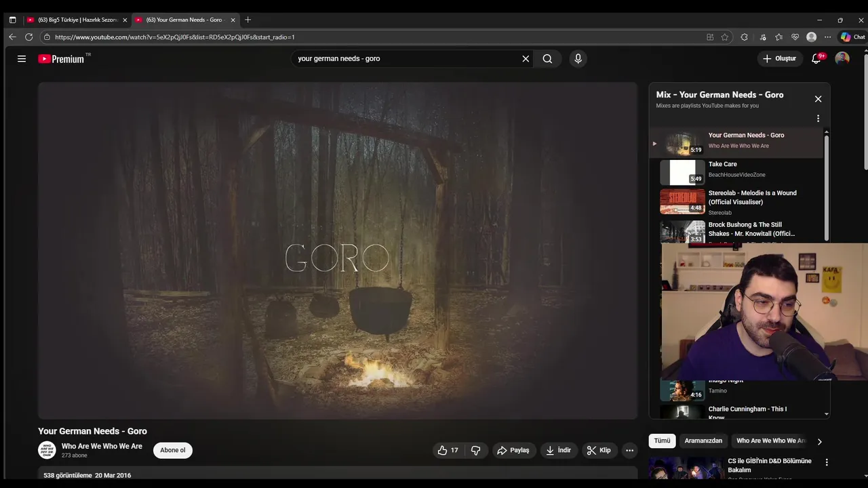Open Who Are We Who We Are channel name
Image resolution: width=868 pixels, height=488 pixels.
[x=102, y=446]
